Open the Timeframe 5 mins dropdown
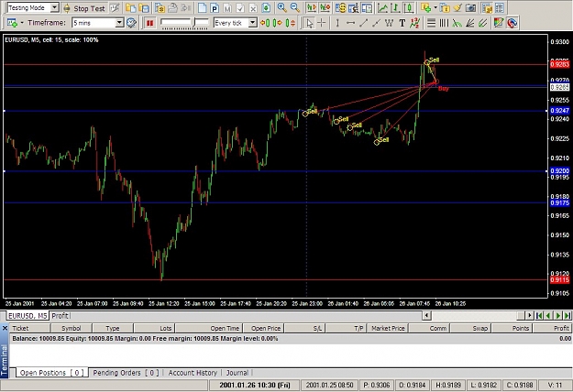The image size is (573, 392). click(x=119, y=23)
